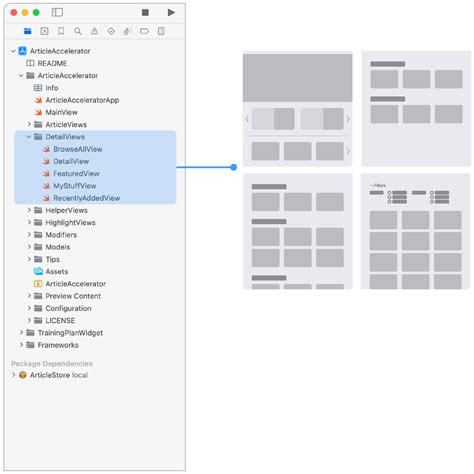474x474 pixels.
Task: Open the Info plist file
Action: pos(52,88)
